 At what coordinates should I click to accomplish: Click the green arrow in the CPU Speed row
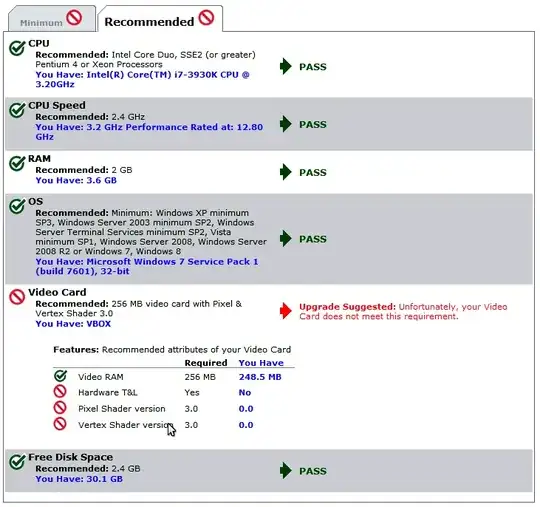285,124
